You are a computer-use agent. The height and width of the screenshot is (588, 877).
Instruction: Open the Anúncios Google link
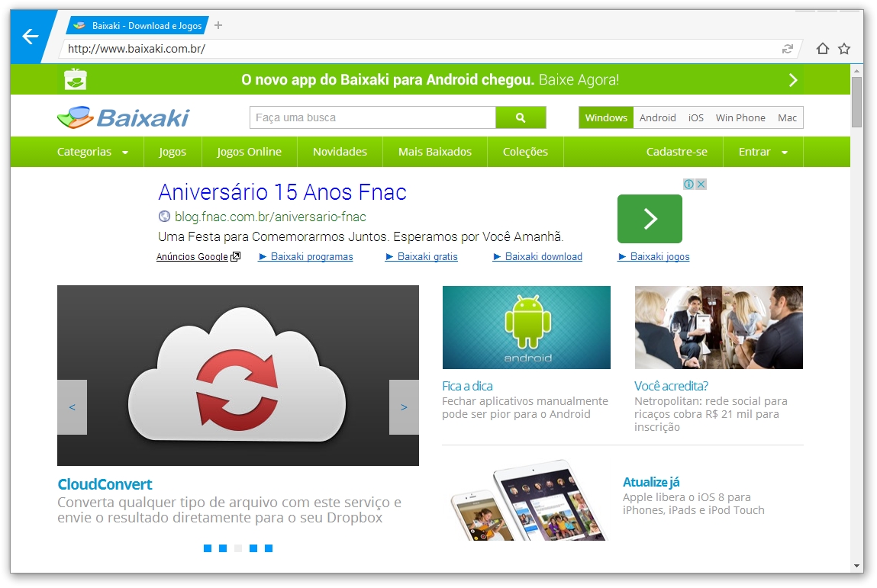pos(198,256)
